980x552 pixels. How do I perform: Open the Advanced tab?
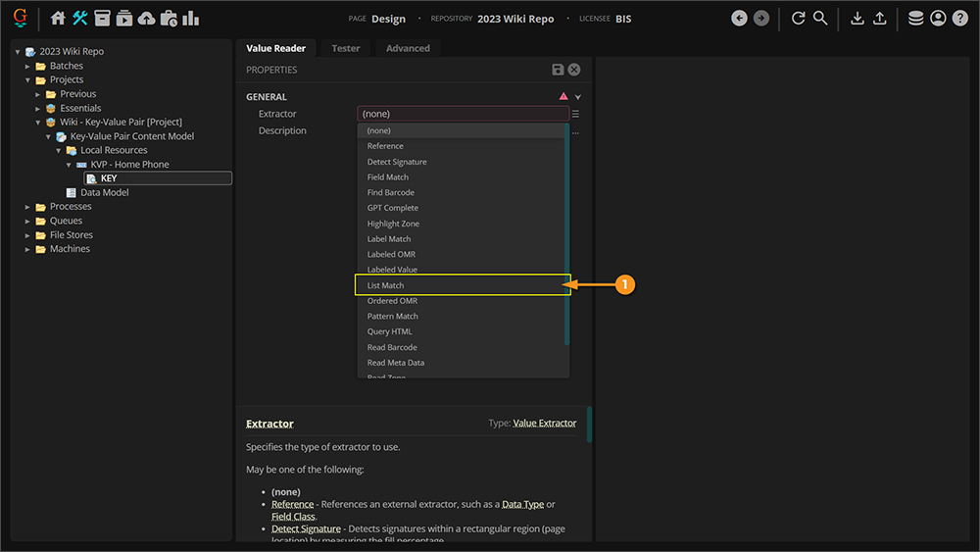click(x=408, y=48)
